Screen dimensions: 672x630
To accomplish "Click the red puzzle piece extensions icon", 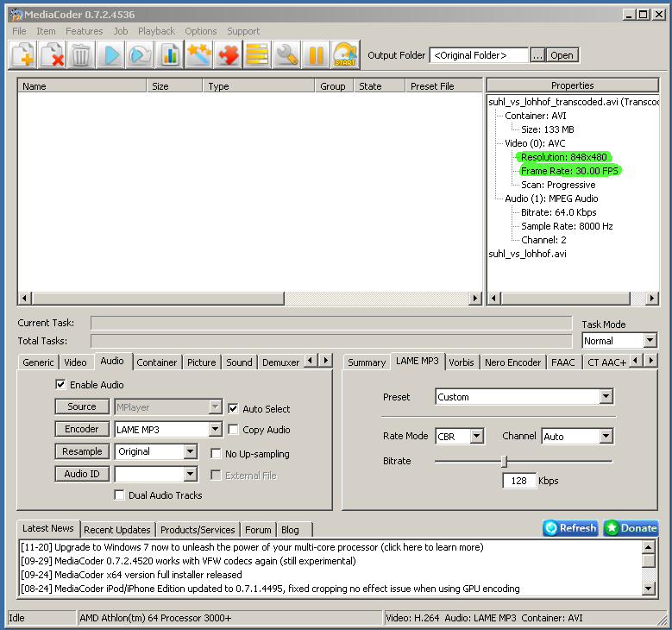I will [x=228, y=55].
